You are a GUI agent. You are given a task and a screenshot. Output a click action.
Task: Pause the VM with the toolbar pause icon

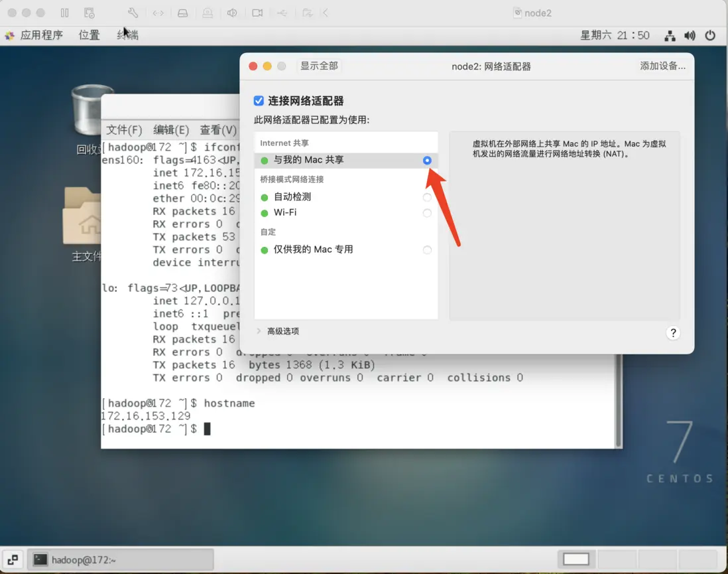pos(64,13)
